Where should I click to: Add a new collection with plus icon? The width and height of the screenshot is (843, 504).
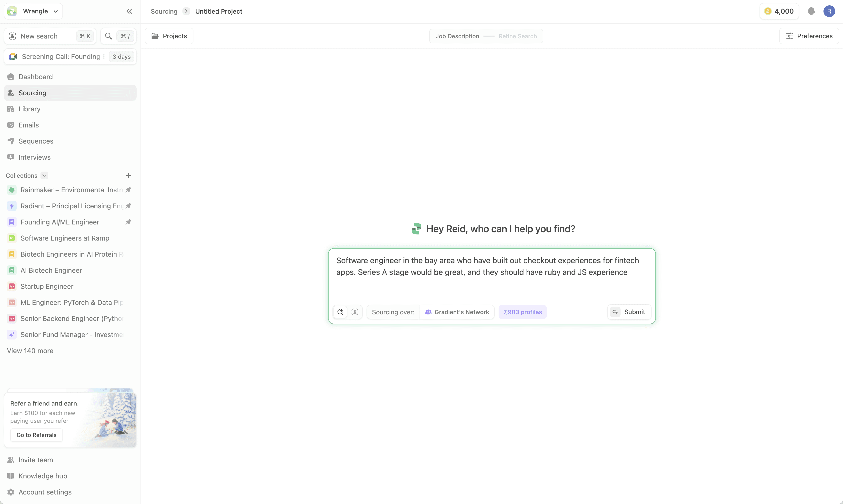[128, 175]
